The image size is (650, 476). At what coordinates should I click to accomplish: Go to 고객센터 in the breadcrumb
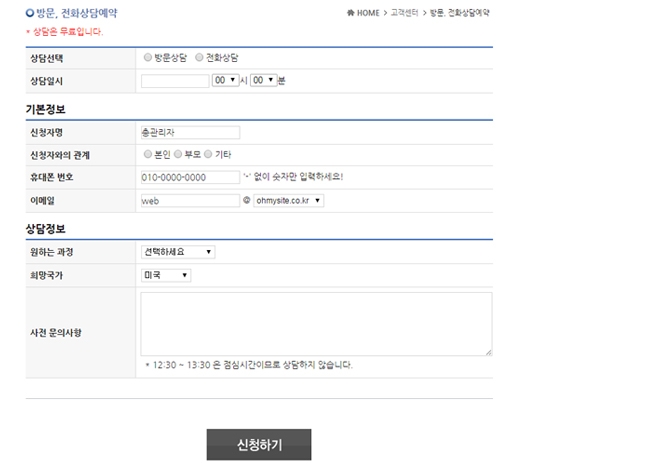click(405, 13)
